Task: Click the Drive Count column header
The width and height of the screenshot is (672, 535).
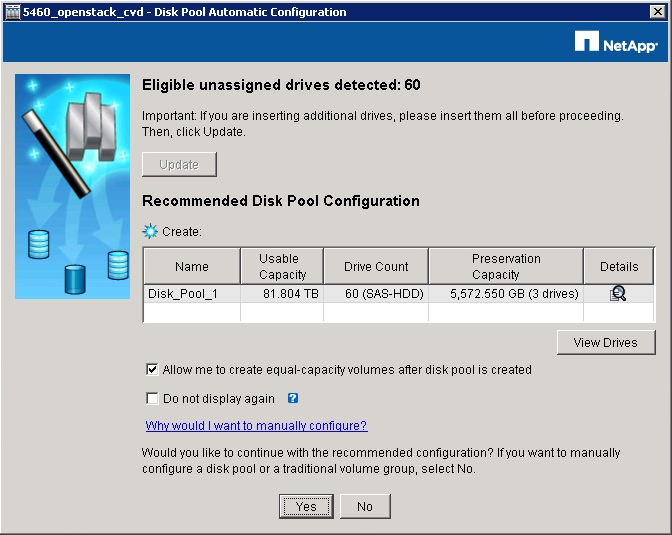Action: coord(376,266)
